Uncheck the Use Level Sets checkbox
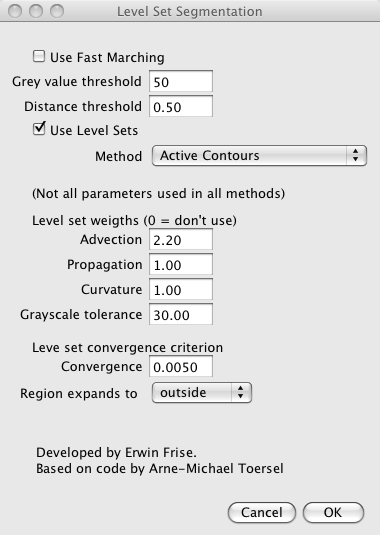Viewport: 380px width, 535px height. click(x=39, y=129)
